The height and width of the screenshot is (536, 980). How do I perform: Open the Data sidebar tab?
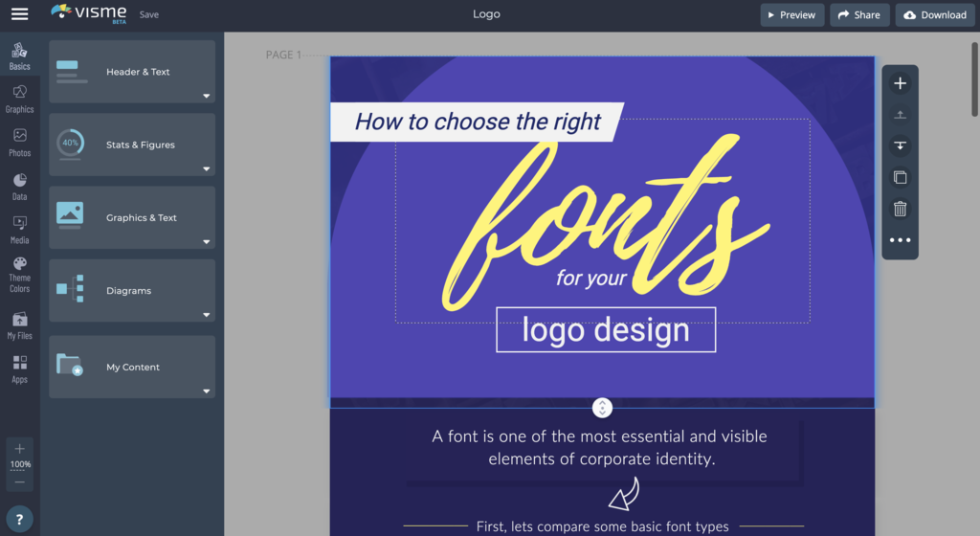point(19,187)
